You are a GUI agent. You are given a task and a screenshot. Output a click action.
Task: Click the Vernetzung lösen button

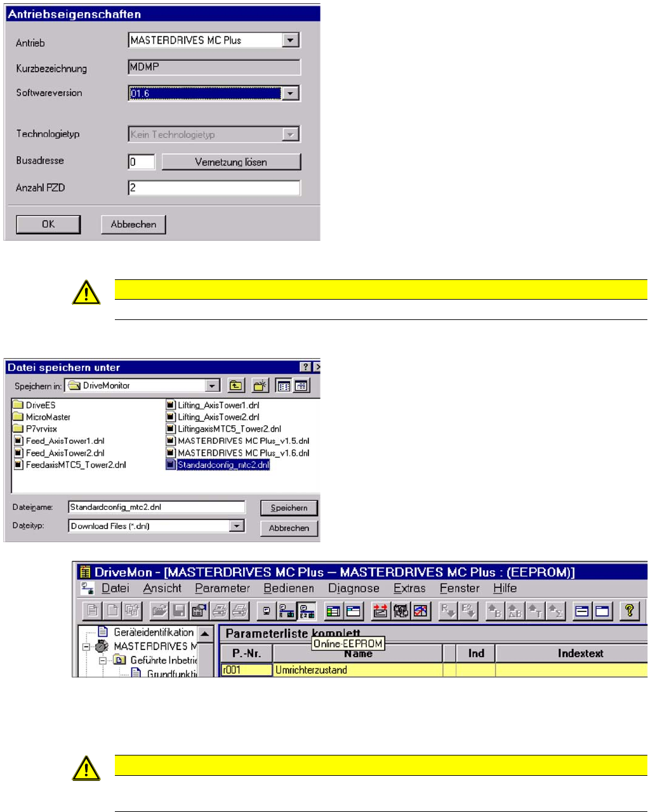click(x=231, y=162)
